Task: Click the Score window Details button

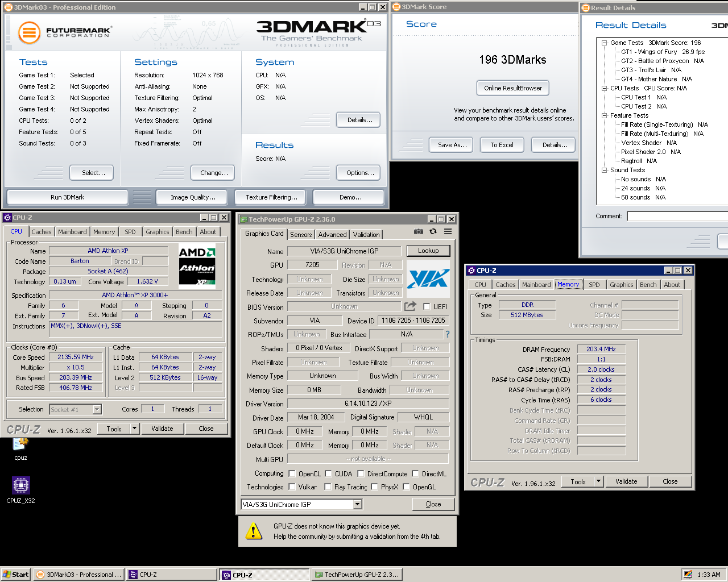Action: tap(555, 145)
